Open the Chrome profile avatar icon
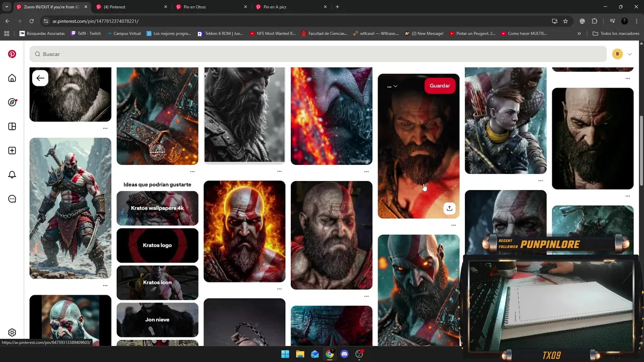This screenshot has height=362, width=644. click(x=624, y=21)
